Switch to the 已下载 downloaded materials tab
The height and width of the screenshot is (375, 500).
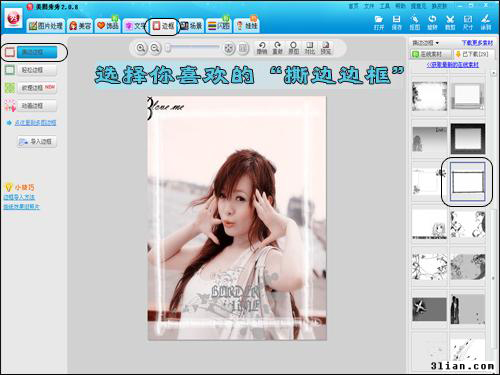(473, 54)
